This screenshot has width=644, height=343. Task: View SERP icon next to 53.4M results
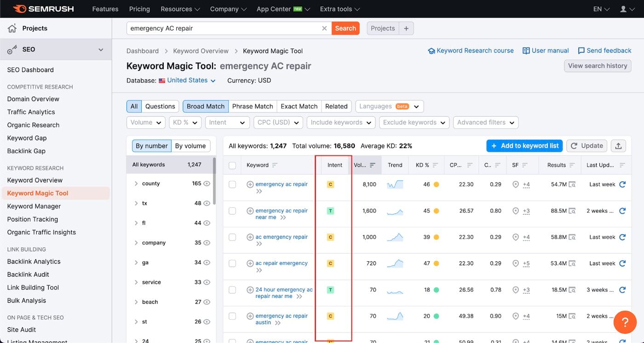pos(572,263)
